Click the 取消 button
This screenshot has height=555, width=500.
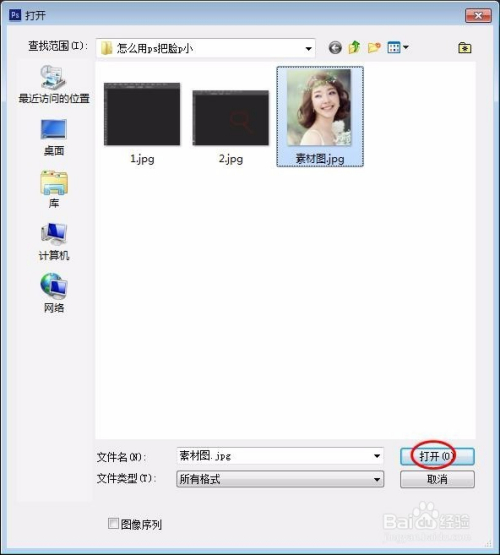[437, 479]
